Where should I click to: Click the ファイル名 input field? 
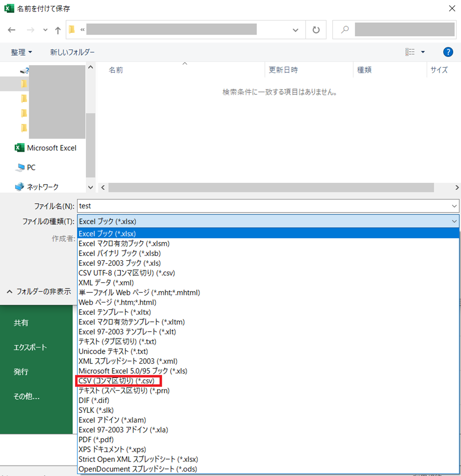click(x=264, y=206)
